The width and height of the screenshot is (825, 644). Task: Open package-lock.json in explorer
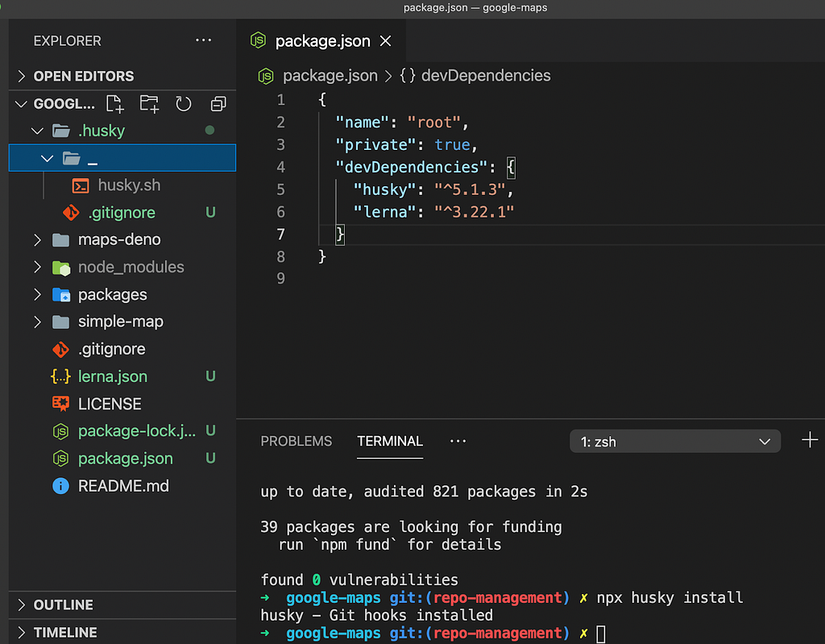(137, 431)
